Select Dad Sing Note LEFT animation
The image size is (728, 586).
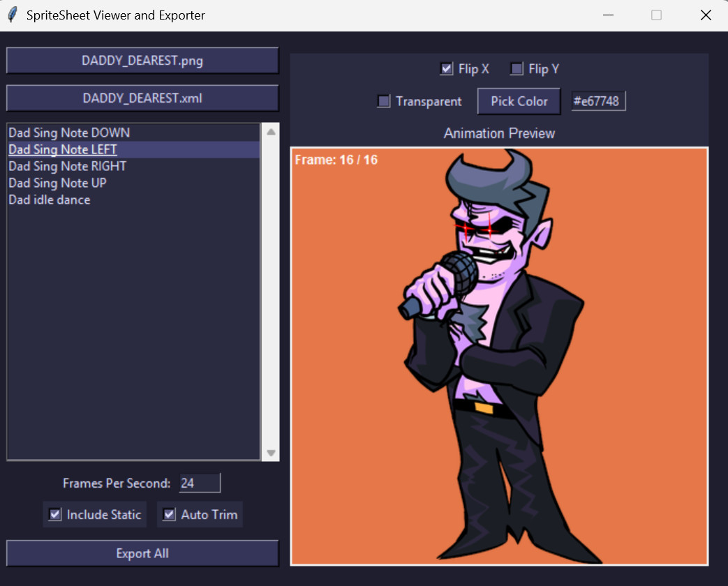pyautogui.click(x=134, y=149)
